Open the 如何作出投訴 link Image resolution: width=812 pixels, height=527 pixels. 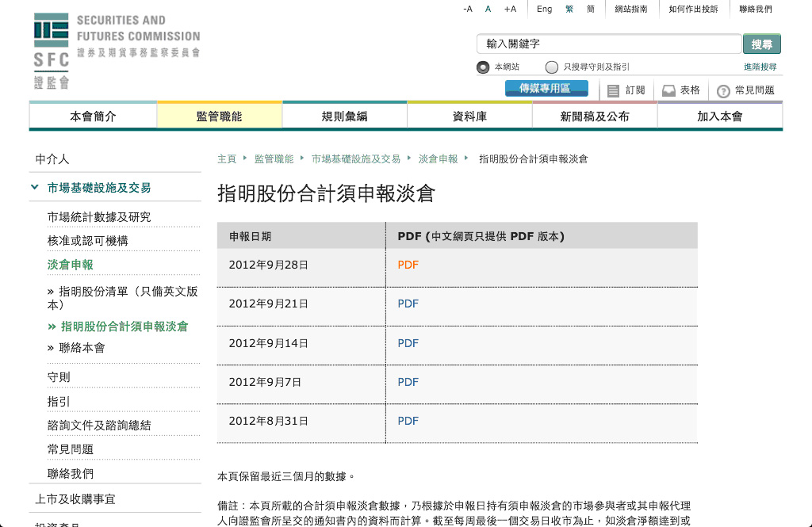pyautogui.click(x=693, y=9)
